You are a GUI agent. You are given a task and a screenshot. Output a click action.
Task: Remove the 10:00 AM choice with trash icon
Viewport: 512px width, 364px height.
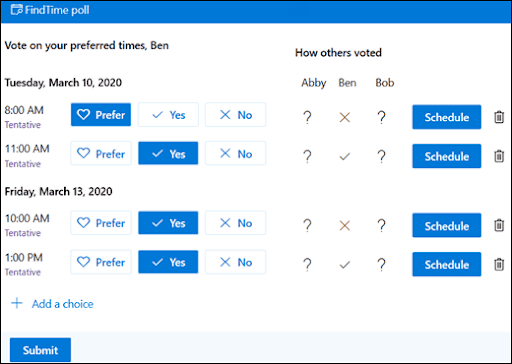499,225
